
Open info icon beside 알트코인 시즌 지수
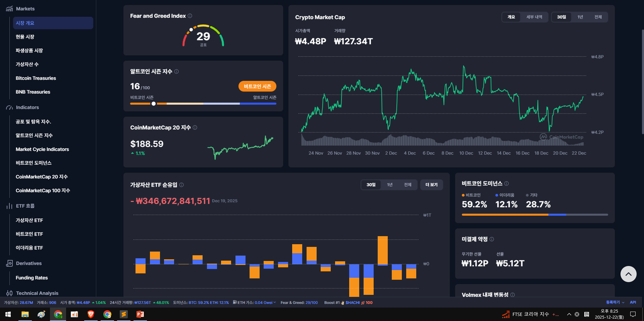pyautogui.click(x=177, y=72)
